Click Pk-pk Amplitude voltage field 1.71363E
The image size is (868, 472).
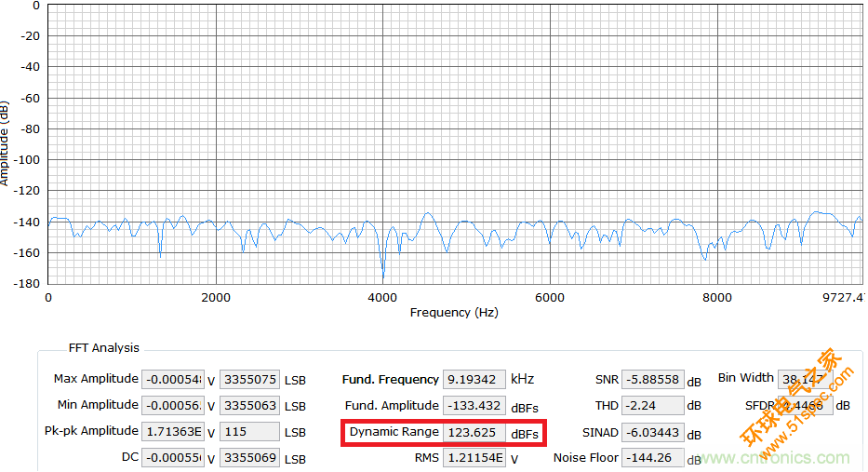tap(173, 432)
